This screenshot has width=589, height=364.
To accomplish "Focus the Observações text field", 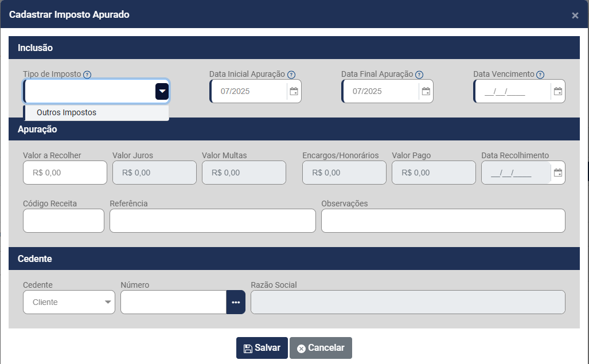I will 443,221.
